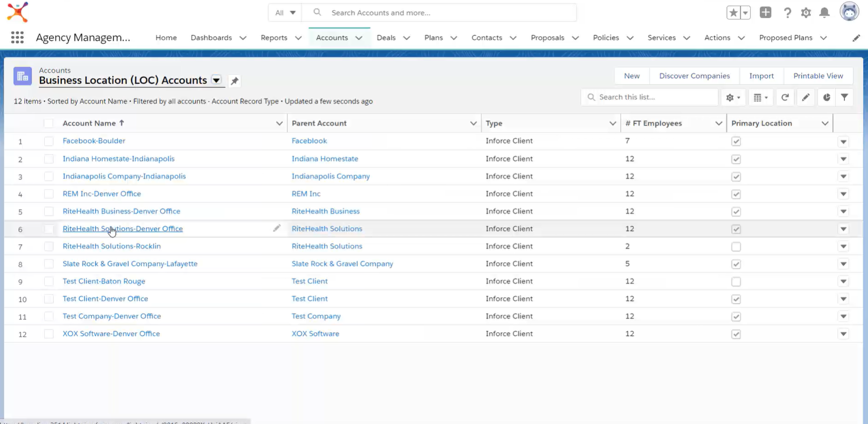Open the Slate Rock & Gravel Company parent link

pyautogui.click(x=342, y=264)
